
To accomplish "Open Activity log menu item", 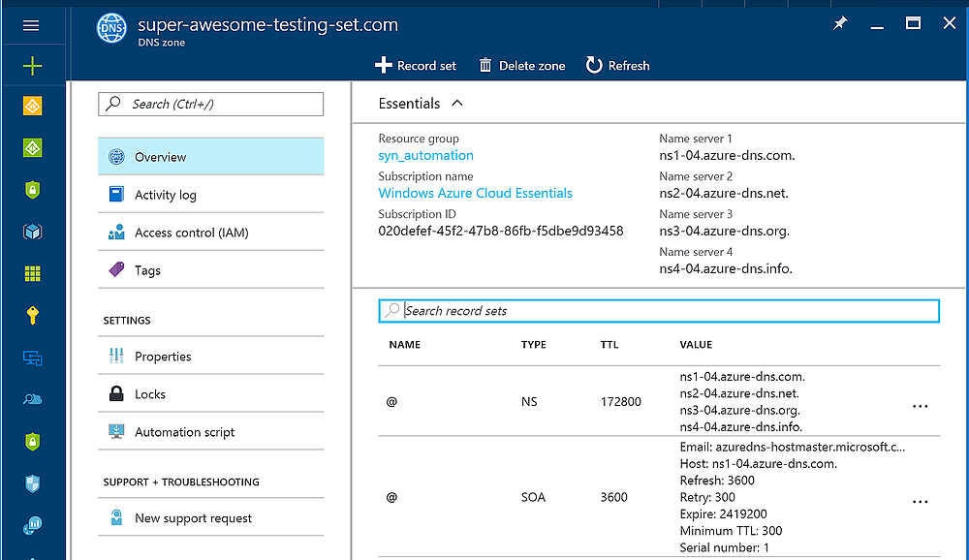I will point(210,195).
